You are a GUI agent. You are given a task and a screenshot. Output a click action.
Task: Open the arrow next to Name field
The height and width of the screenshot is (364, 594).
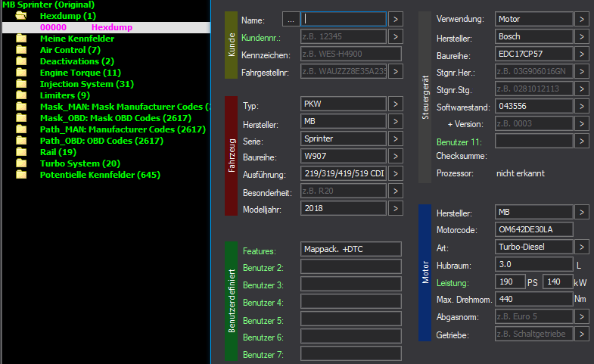tap(396, 20)
